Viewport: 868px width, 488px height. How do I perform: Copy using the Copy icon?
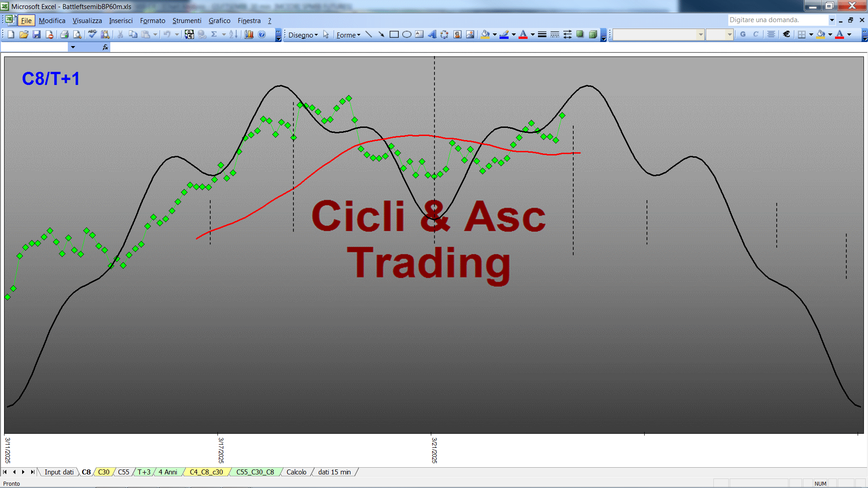coord(133,34)
